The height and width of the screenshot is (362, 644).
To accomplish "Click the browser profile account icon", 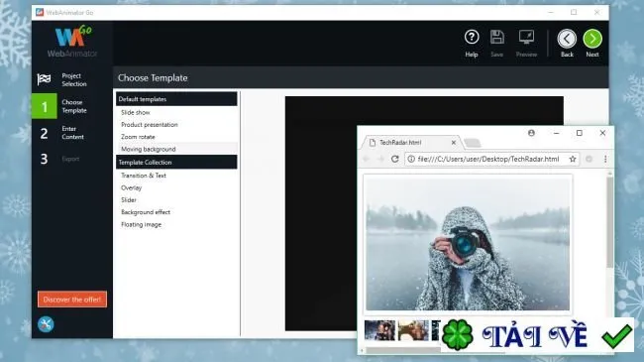I will click(531, 133).
